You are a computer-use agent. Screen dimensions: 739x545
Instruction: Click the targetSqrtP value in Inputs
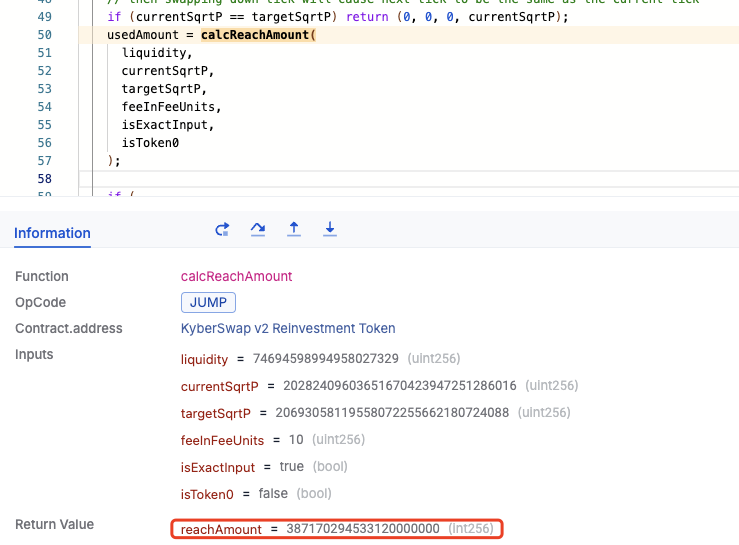click(392, 413)
